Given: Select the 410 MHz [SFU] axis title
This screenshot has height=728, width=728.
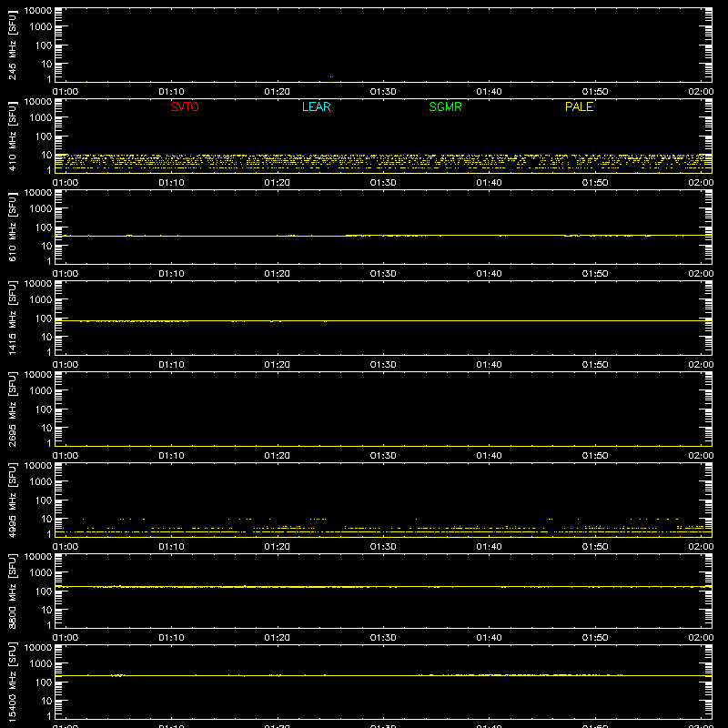Looking at the screenshot, I should tap(12, 136).
